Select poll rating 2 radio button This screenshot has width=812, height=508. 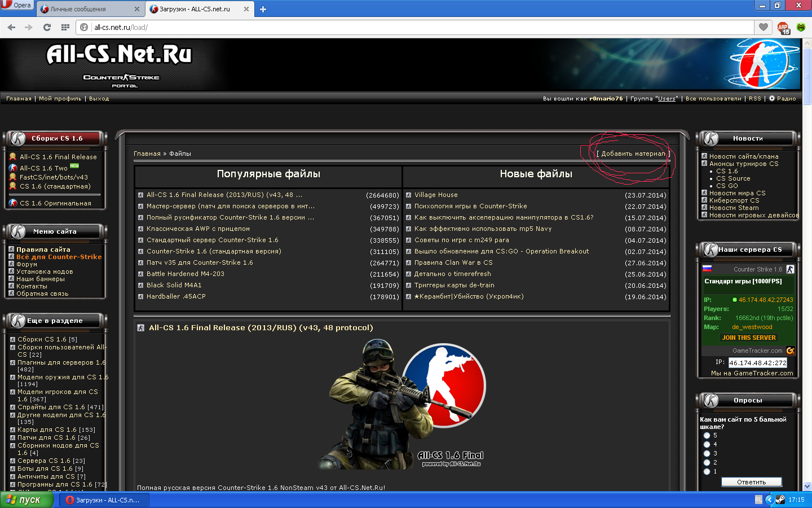coord(707,463)
